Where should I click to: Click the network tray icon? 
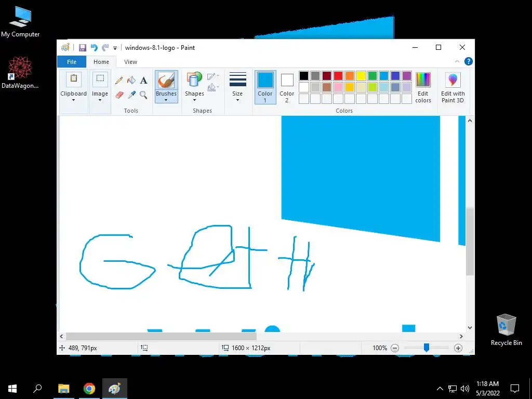pyautogui.click(x=453, y=389)
